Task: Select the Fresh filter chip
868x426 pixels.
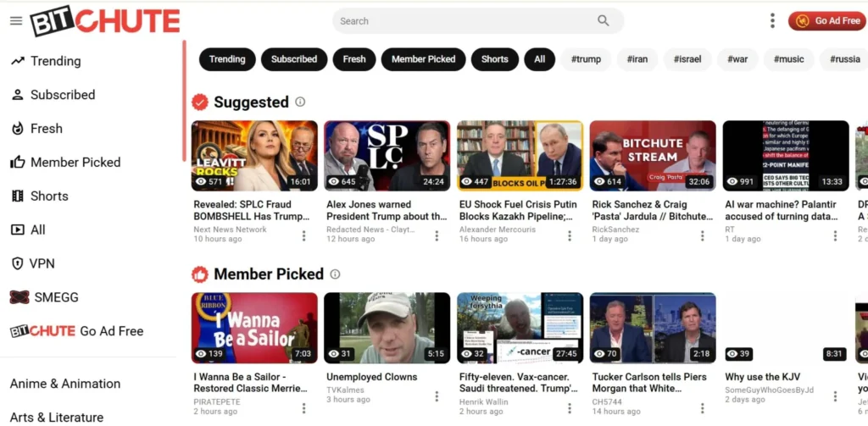Action: point(354,59)
